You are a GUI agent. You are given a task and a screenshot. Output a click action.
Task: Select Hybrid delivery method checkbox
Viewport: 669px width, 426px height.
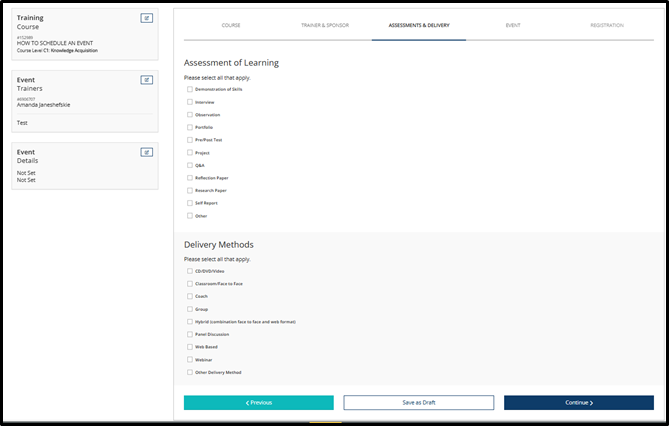coord(190,321)
